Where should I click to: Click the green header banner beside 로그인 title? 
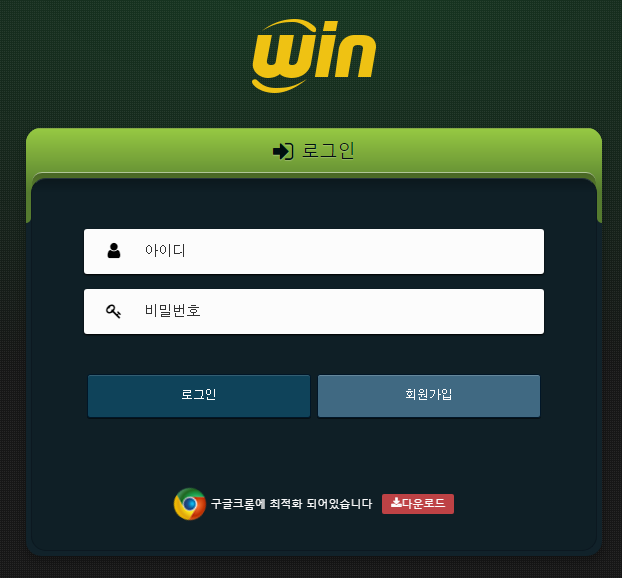click(x=476, y=151)
